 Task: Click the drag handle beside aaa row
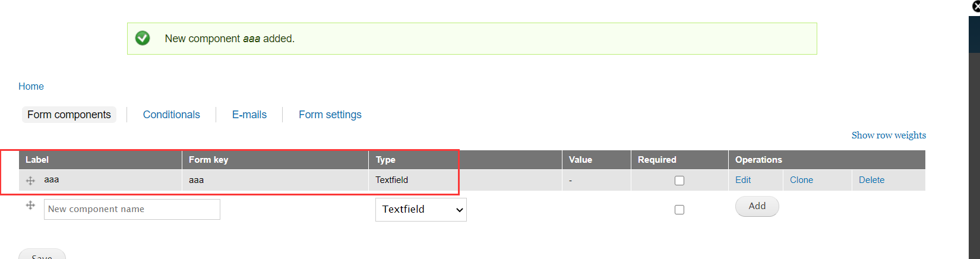[x=30, y=181]
